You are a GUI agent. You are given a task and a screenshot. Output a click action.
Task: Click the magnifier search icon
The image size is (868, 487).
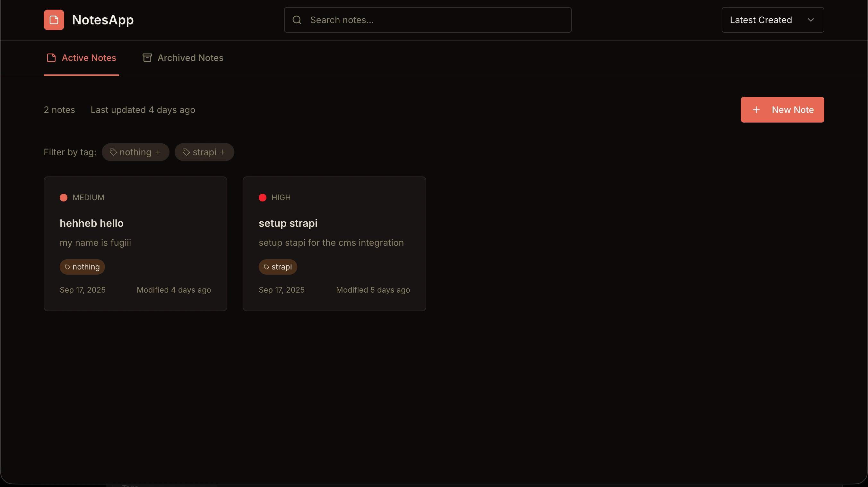coord(297,20)
